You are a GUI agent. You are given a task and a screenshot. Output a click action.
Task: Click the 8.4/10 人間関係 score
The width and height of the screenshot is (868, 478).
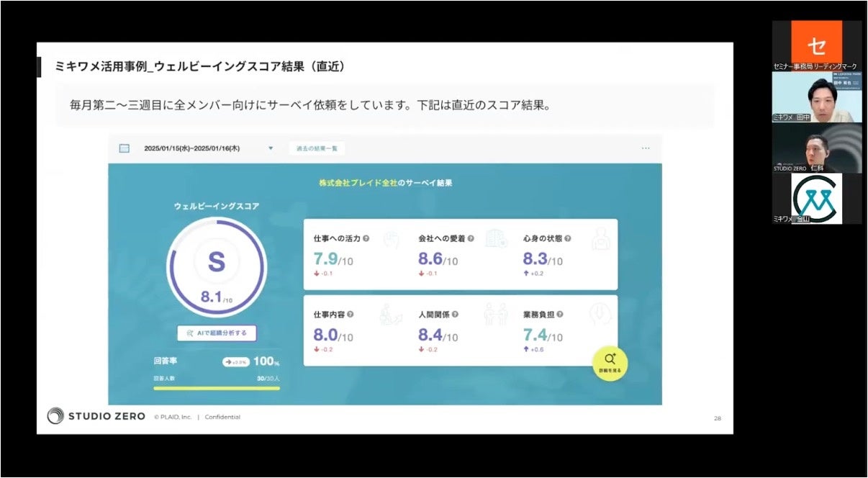[x=438, y=335]
